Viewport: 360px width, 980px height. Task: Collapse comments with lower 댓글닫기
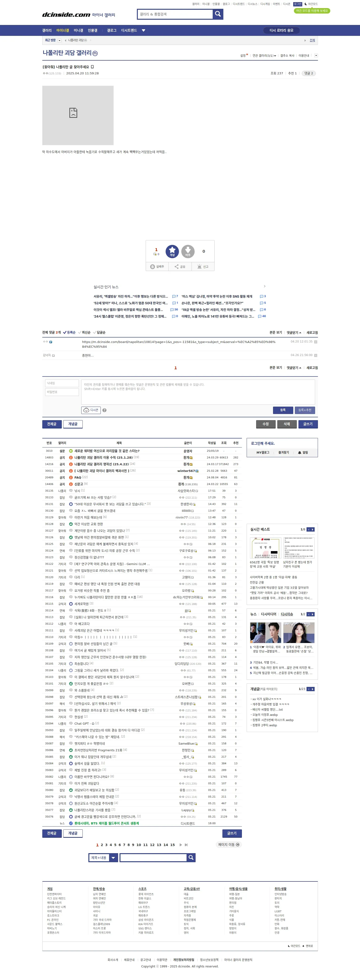click(294, 368)
